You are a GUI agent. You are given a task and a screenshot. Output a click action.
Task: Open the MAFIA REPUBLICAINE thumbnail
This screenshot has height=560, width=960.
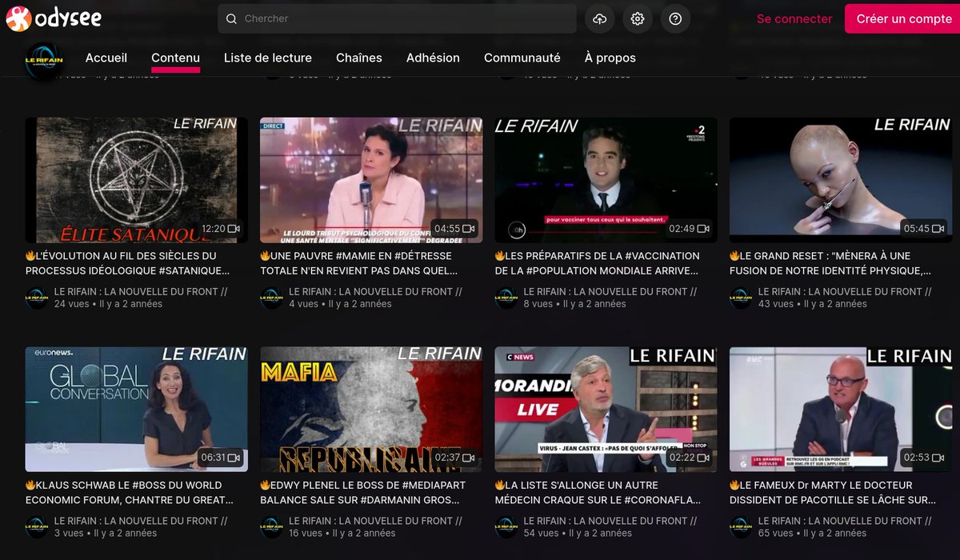click(371, 409)
